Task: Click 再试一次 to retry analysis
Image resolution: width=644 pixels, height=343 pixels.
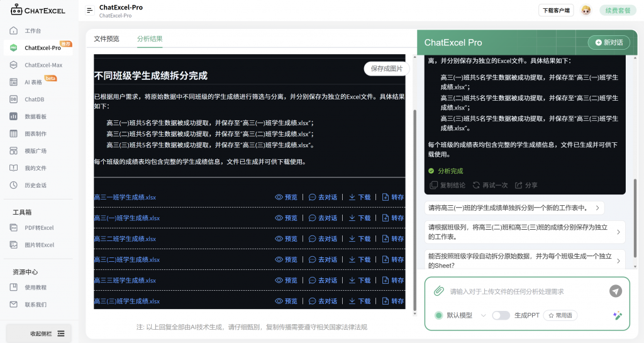Action: (490, 185)
